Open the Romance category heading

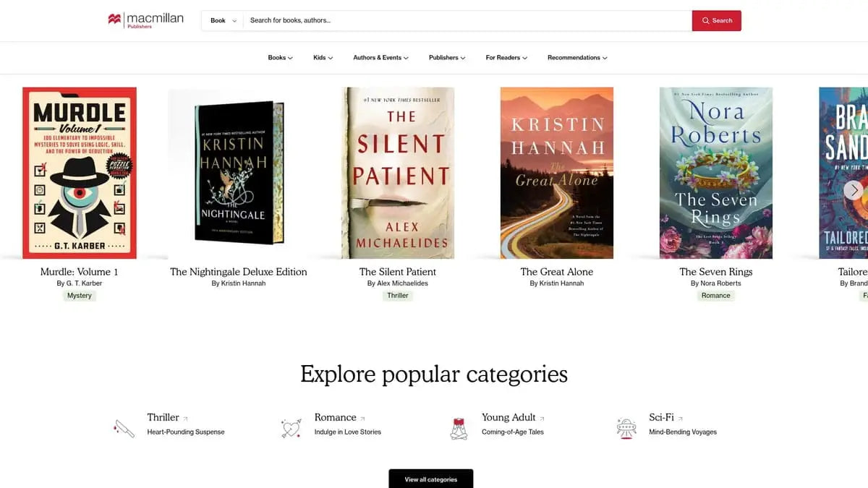point(335,417)
